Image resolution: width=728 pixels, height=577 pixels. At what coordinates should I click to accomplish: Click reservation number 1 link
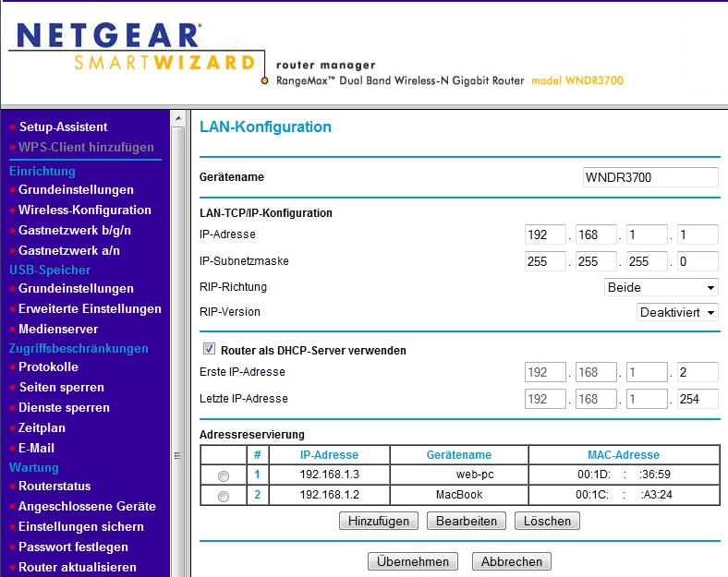point(257,475)
